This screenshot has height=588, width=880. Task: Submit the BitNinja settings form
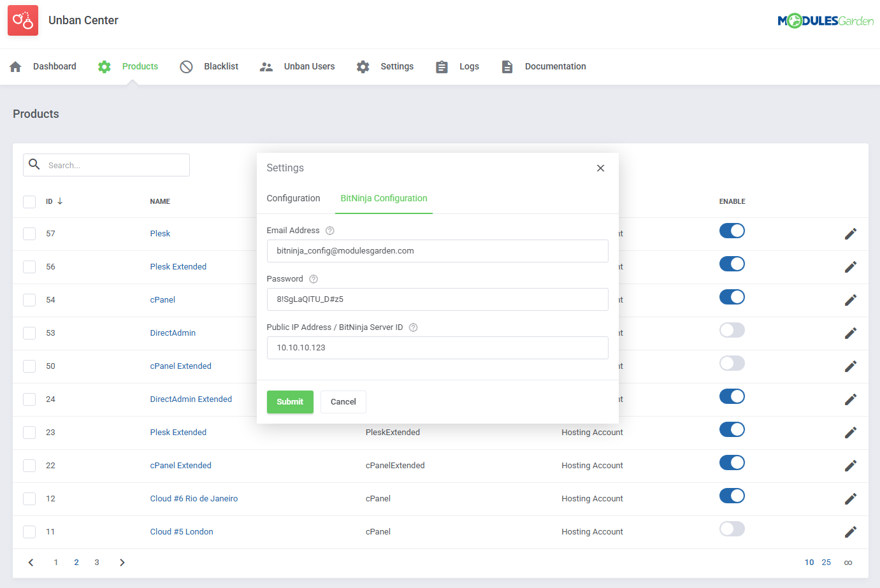click(290, 402)
